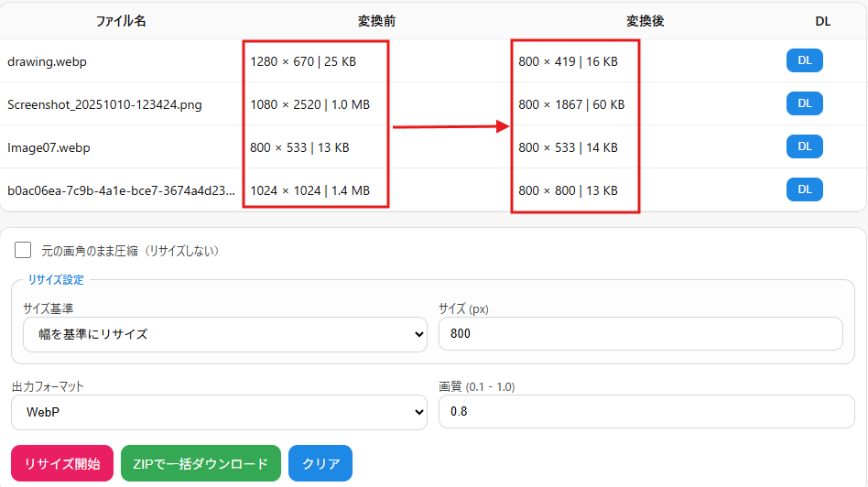The image size is (868, 487).
Task: Enable 元の画角のまま圧縮 checkbox
Action: [24, 250]
